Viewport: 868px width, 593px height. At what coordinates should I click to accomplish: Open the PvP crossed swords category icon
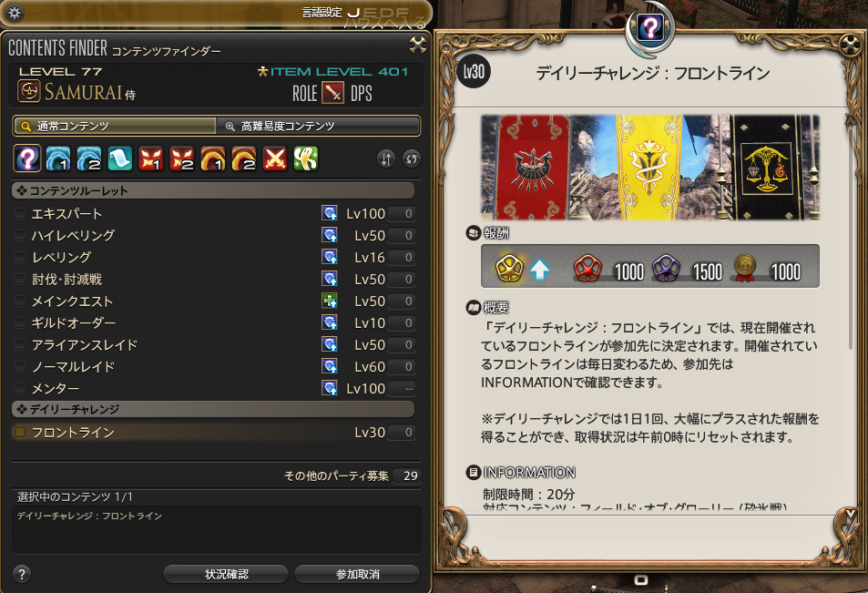tap(275, 158)
